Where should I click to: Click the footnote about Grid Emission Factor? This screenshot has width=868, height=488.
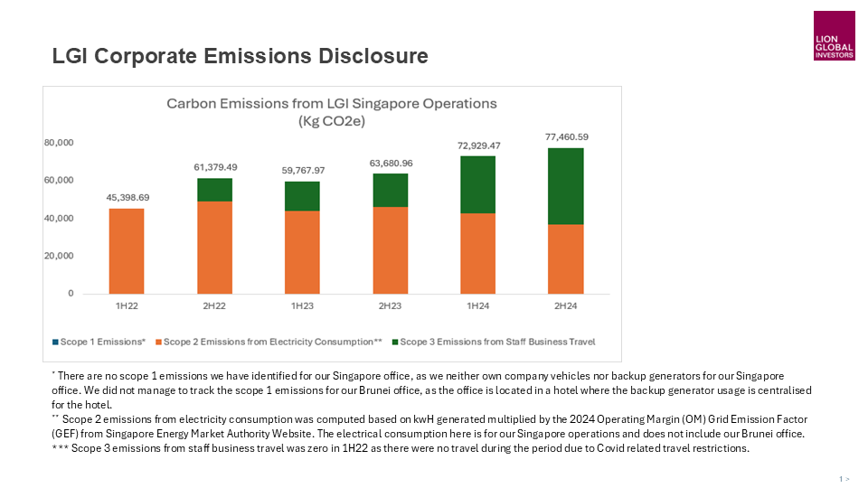click(429, 427)
